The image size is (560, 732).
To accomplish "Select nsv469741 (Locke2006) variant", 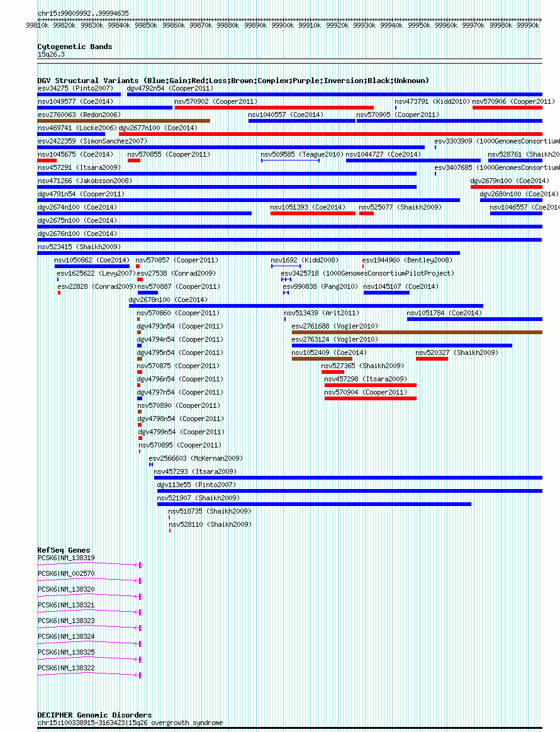I will 77,127.
